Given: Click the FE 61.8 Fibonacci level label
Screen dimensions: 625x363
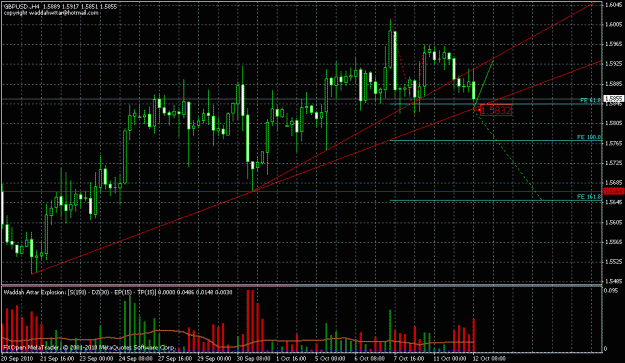Looking at the screenshot, I should [x=591, y=100].
